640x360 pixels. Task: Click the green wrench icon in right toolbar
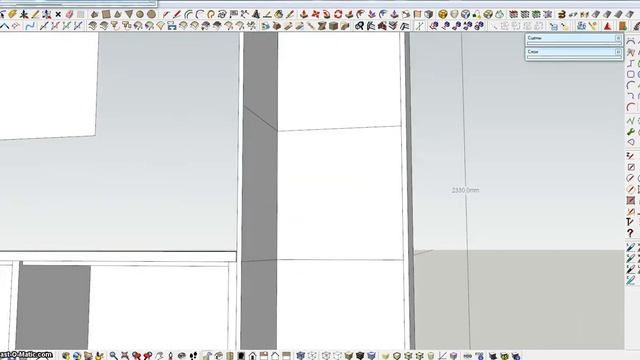click(x=631, y=132)
